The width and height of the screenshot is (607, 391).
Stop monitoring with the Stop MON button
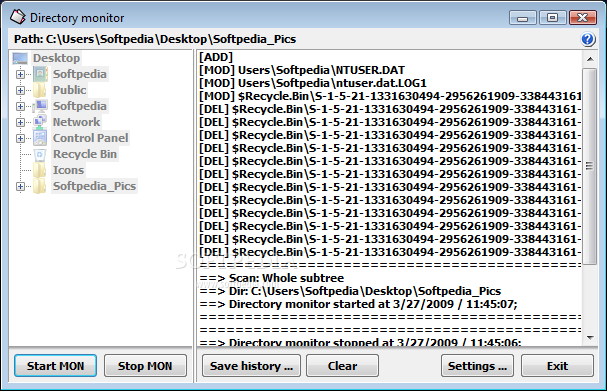[145, 366]
